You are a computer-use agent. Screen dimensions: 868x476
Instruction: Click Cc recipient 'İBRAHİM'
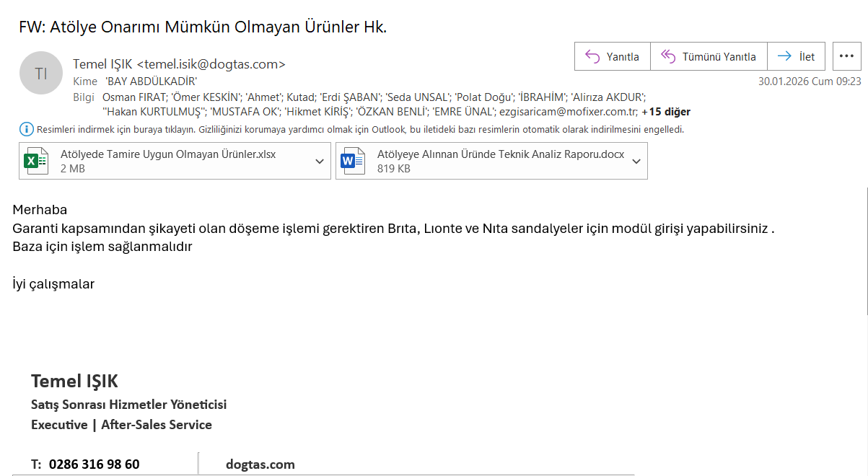click(x=541, y=97)
